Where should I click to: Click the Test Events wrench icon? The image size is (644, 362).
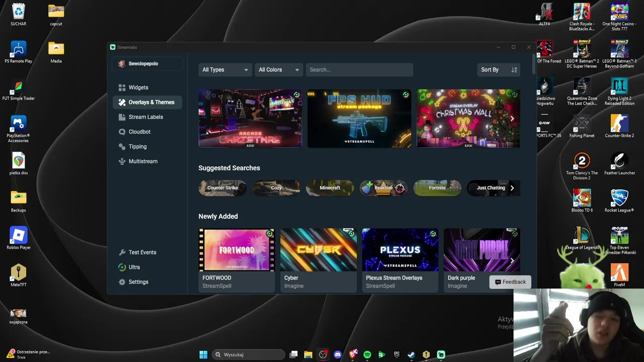(122, 252)
